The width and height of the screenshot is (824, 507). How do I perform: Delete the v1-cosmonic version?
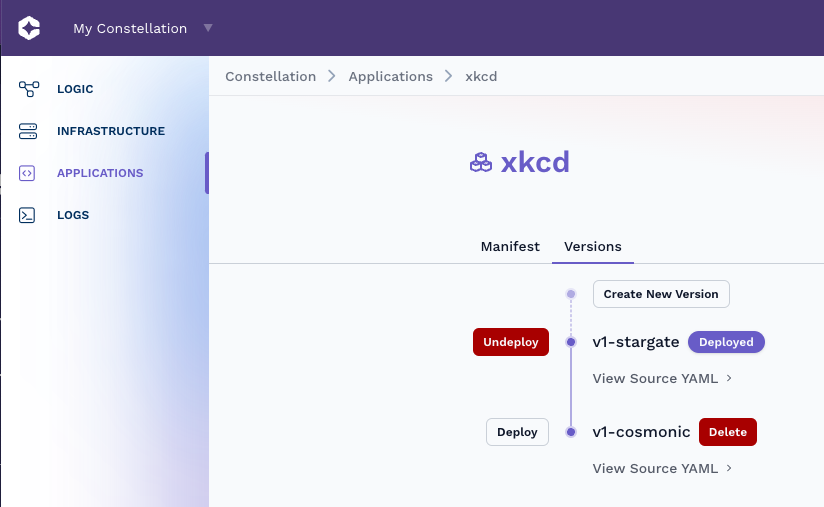click(728, 432)
